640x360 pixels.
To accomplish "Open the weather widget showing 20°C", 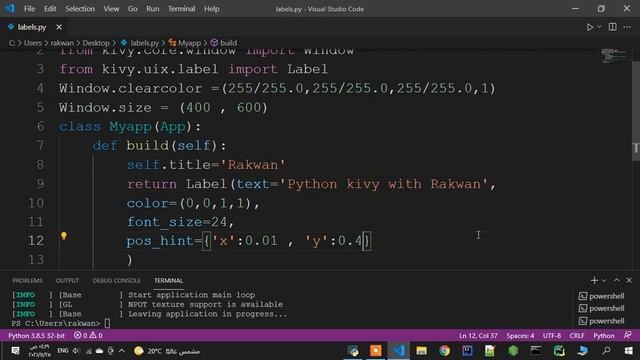I will pos(167,351).
